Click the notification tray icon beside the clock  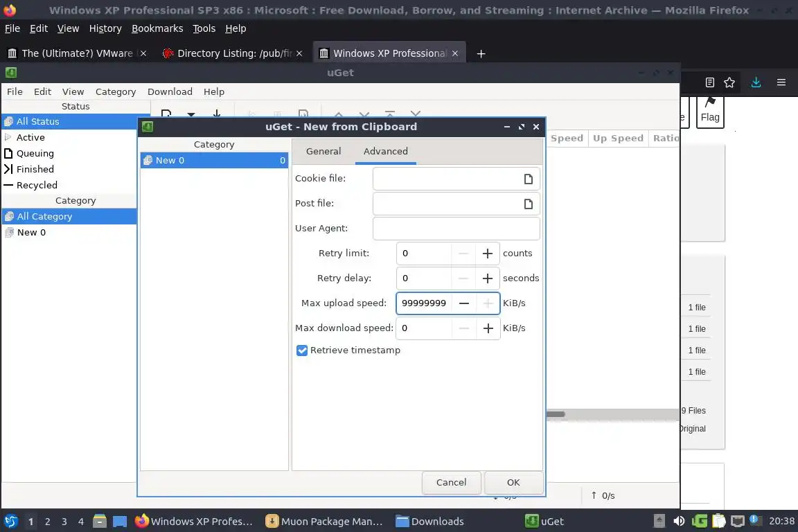pos(756,521)
